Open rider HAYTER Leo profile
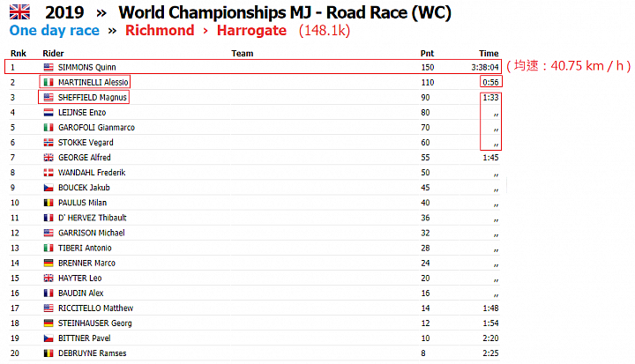This screenshot has width=635, height=364. pos(79,278)
